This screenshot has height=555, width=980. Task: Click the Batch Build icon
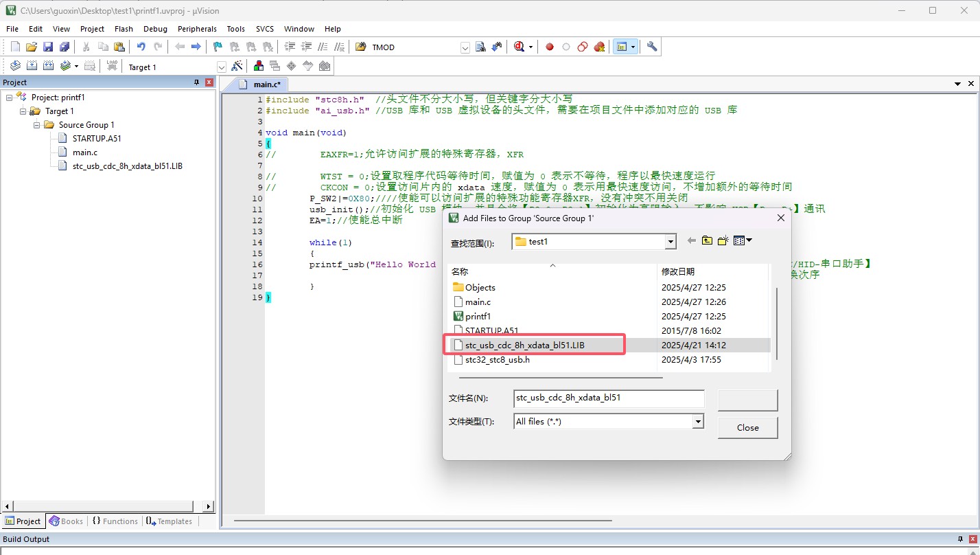[66, 66]
